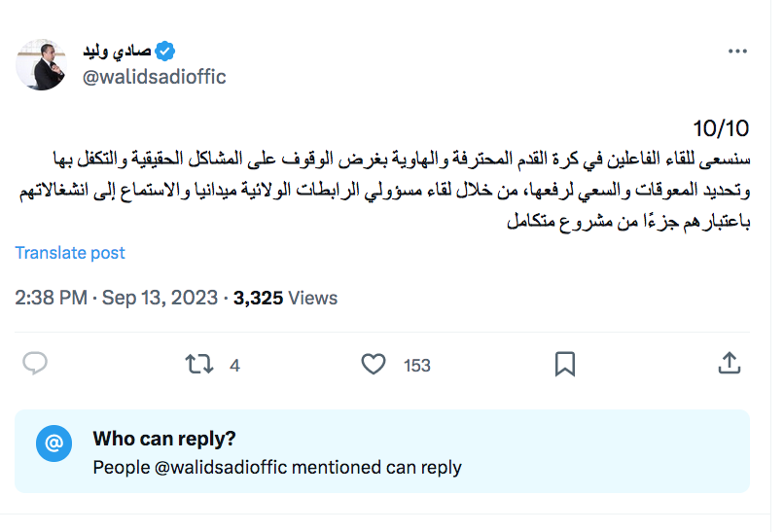Click the like count 153

pyautogui.click(x=417, y=366)
